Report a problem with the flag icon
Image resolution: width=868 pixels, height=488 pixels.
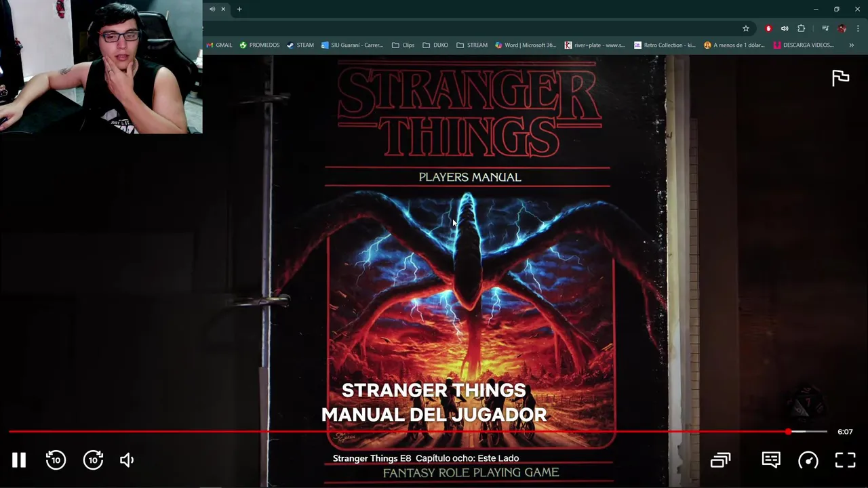(x=840, y=78)
